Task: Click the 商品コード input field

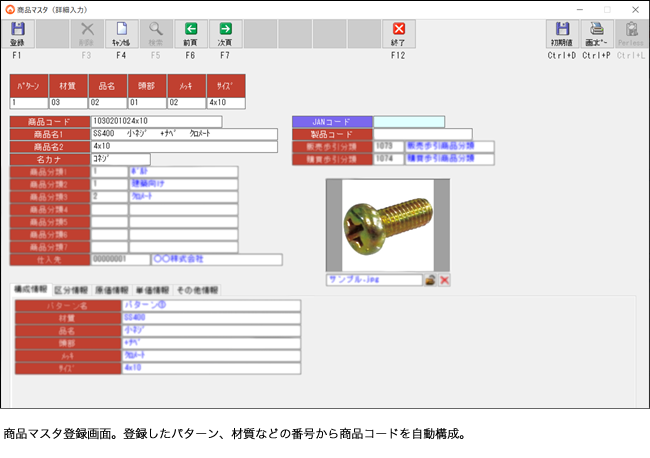Action: pyautogui.click(x=155, y=122)
